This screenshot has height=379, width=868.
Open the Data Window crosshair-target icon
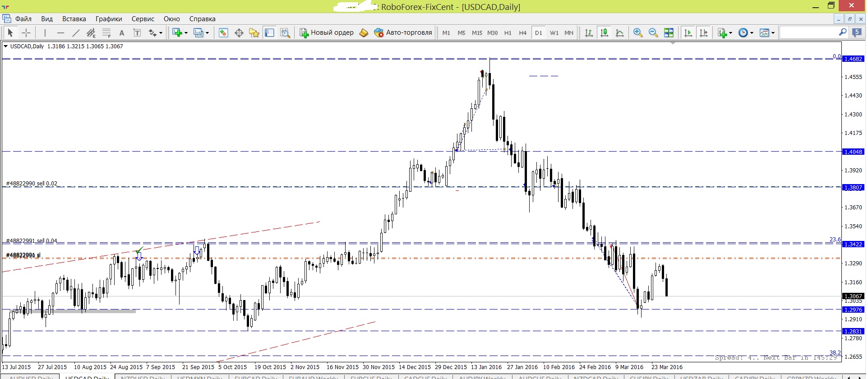coord(239,32)
